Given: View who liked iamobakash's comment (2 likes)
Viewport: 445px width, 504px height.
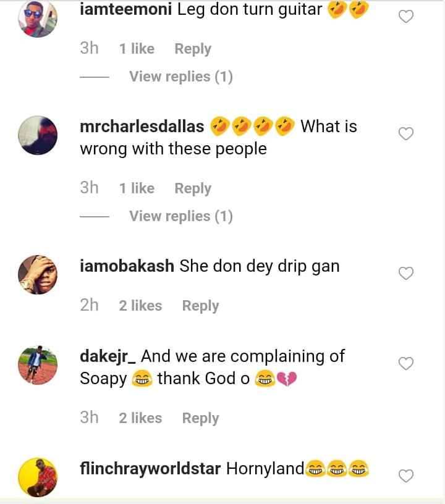Looking at the screenshot, I should 140,306.
